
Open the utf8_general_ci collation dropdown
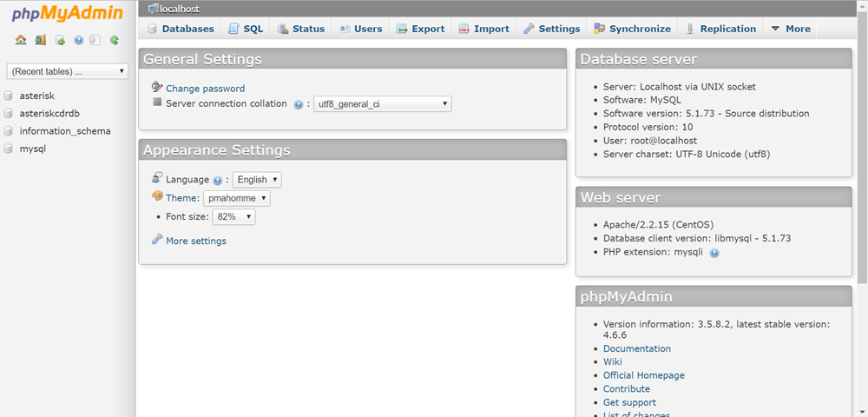[383, 104]
